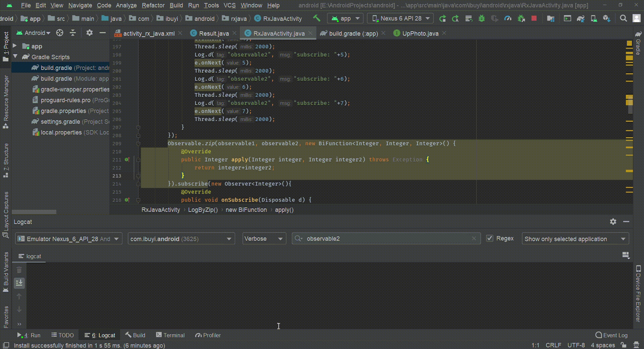Viewport: 644px width, 349px height.
Task: Open the Terminal tool window button
Action: 170,335
